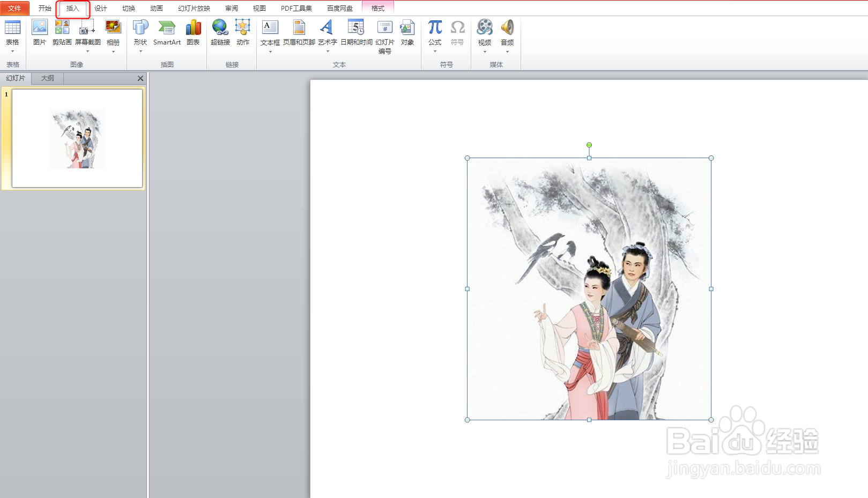Screen dimensions: 868x498
Task: Open the PDF工具集 tab
Action: tap(296, 8)
